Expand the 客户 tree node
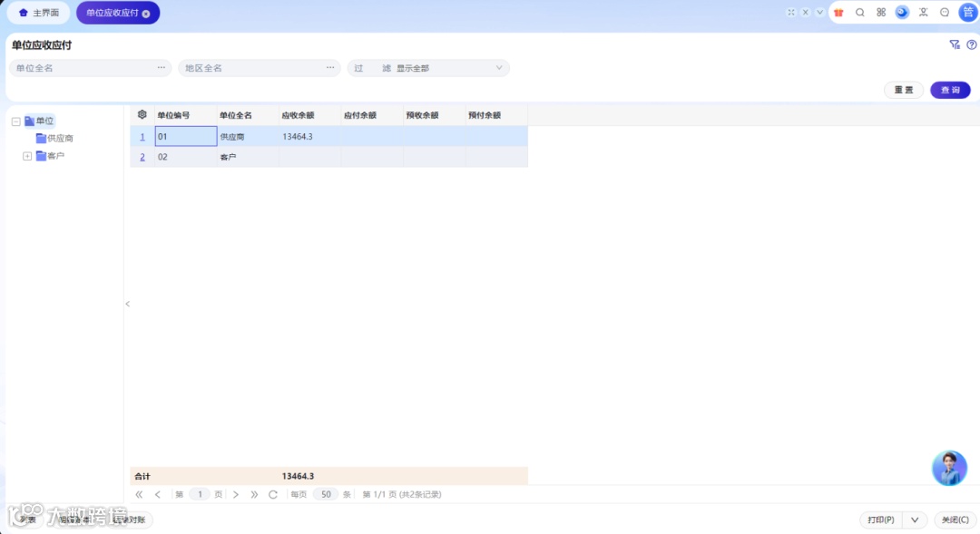The height and width of the screenshot is (534, 980). click(x=27, y=155)
